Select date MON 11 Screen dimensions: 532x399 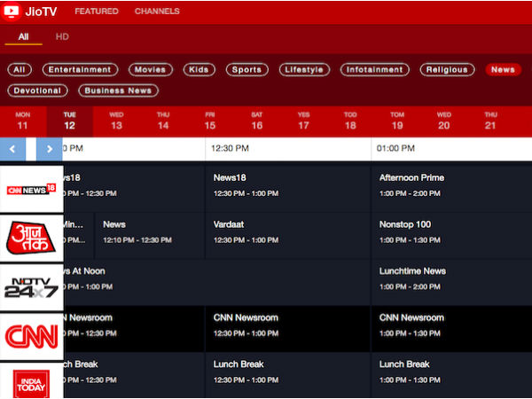pyautogui.click(x=23, y=121)
